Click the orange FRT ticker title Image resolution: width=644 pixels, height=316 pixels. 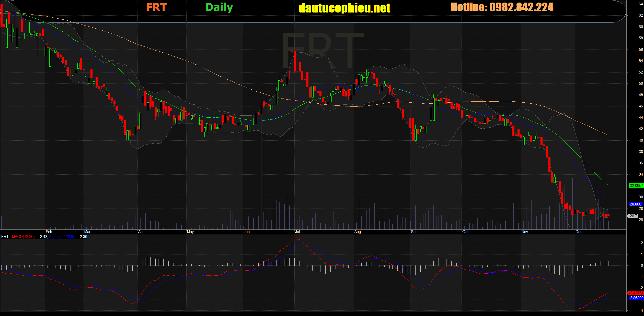[x=156, y=7]
